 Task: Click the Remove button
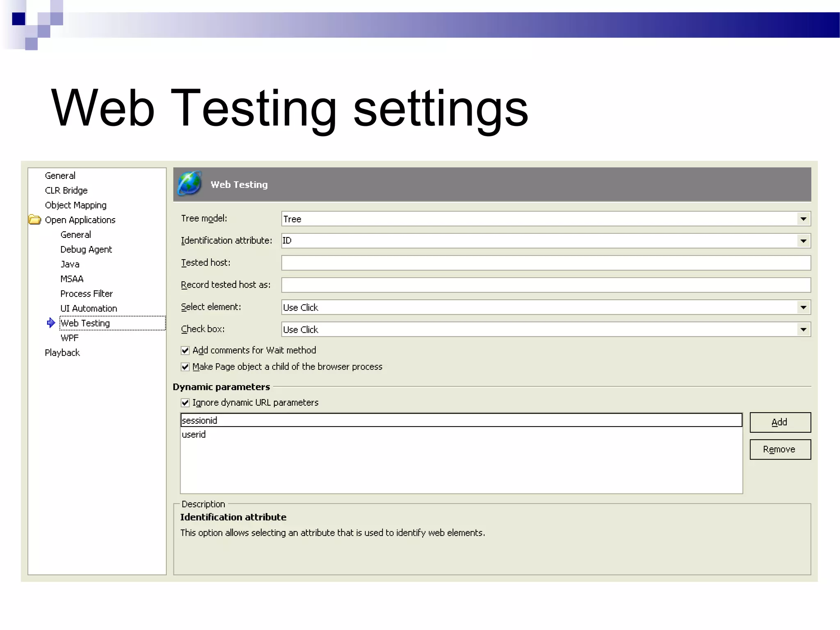[780, 450]
